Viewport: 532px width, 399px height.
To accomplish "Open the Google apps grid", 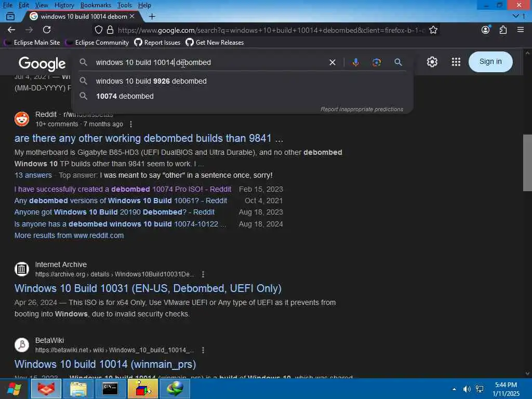I will tap(456, 62).
